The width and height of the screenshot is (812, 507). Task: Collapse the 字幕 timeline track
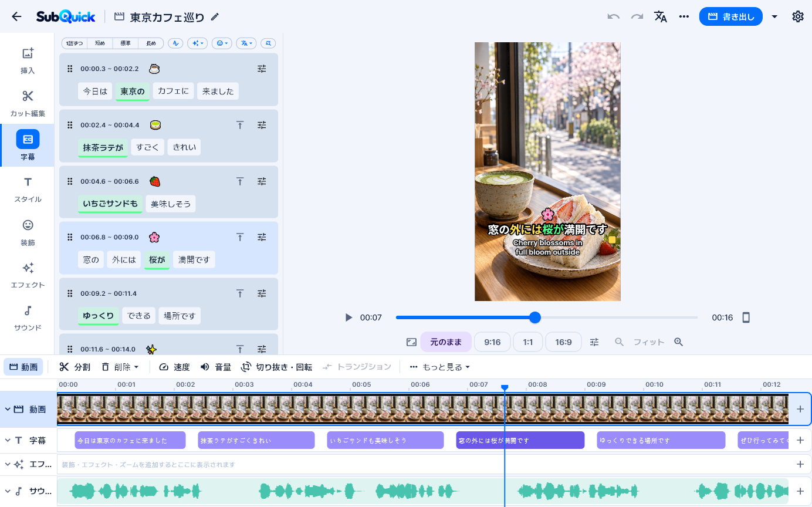tap(8, 440)
